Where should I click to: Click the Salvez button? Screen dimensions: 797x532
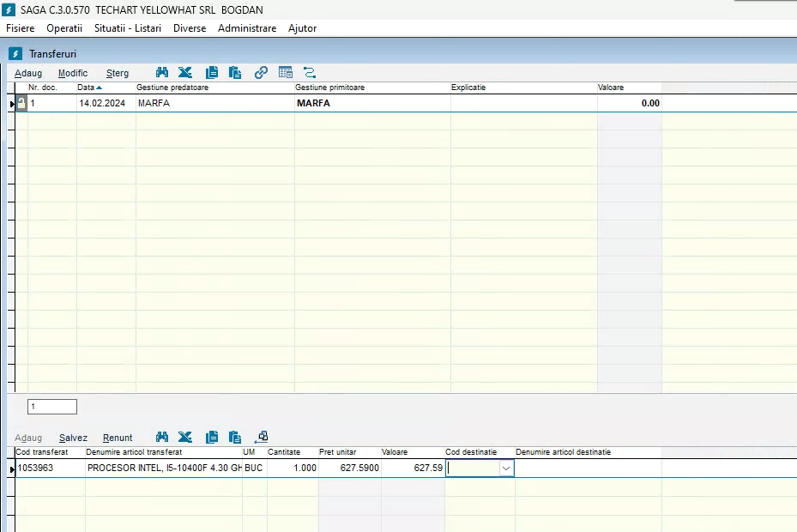click(x=73, y=438)
